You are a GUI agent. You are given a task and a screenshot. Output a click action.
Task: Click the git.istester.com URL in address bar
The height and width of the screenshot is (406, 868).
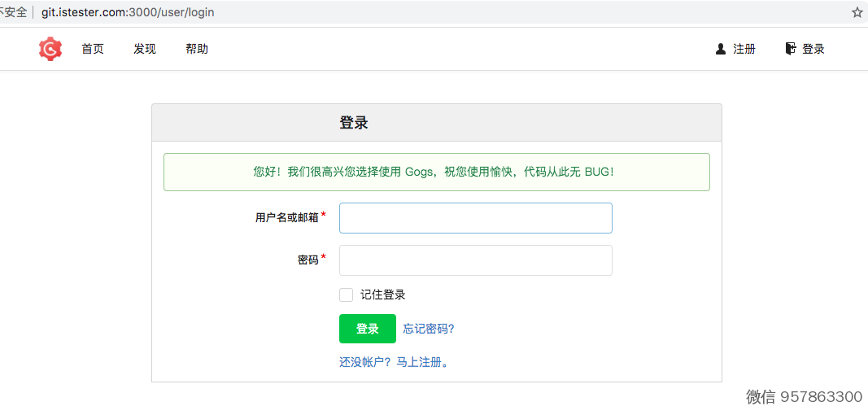(129, 13)
